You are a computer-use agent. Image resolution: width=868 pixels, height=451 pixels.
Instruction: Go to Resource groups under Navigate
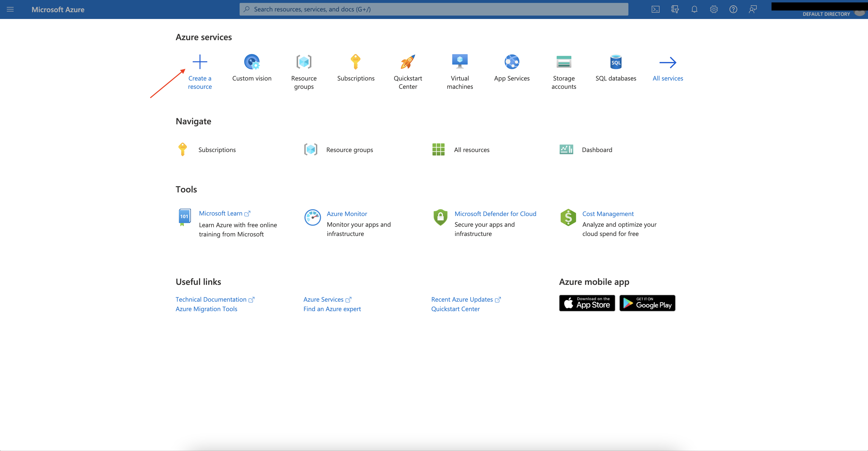[349, 150]
